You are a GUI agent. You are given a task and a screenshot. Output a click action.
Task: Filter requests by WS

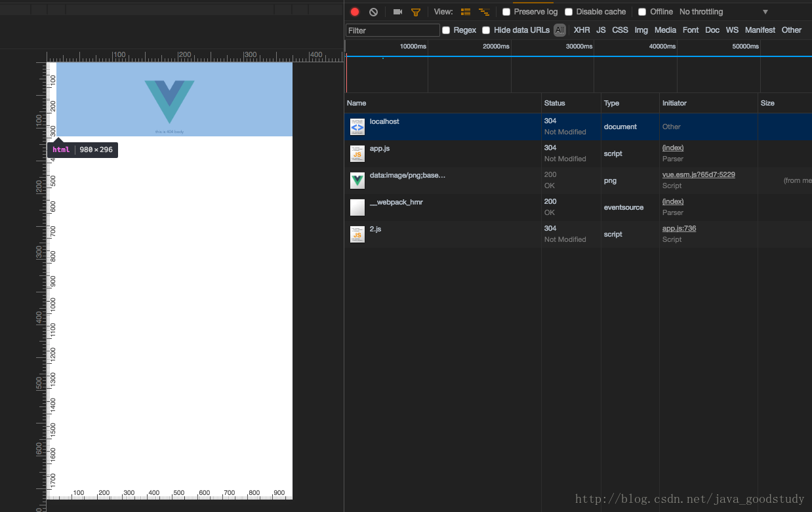[x=732, y=30]
